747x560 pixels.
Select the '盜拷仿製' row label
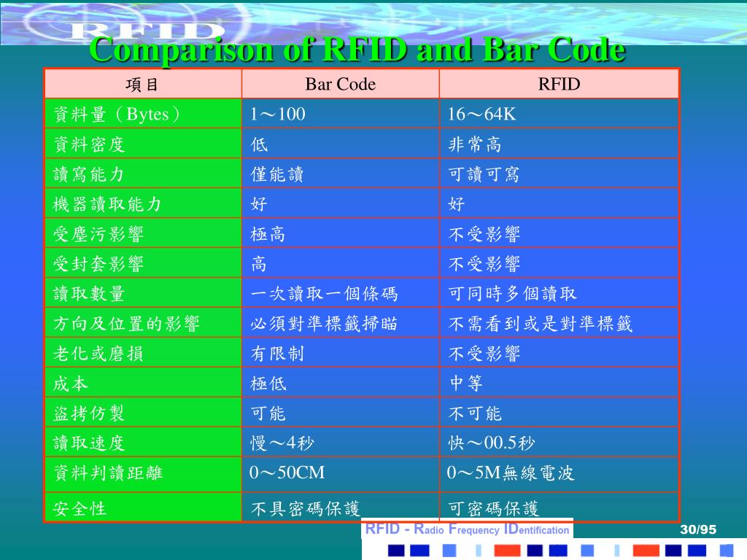pos(143,413)
